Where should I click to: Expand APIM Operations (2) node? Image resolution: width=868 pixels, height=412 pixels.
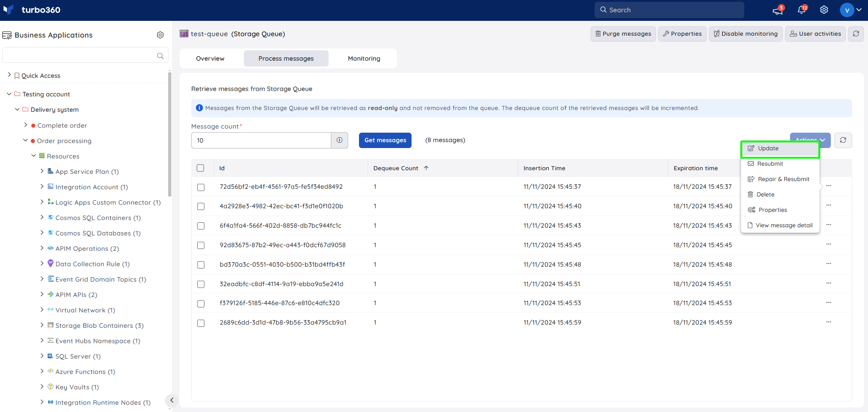[x=42, y=248]
